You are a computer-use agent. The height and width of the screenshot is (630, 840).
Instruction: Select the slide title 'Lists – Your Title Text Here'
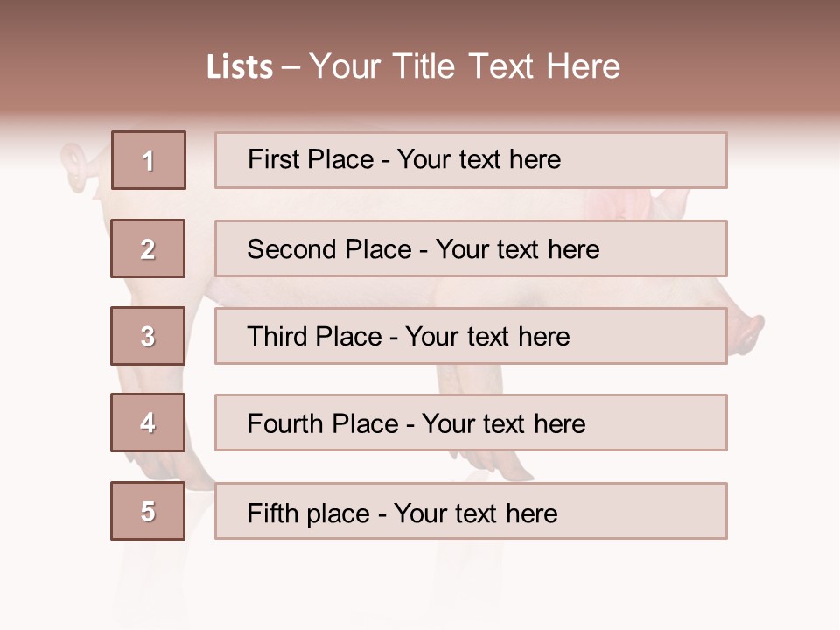pyautogui.click(x=413, y=66)
